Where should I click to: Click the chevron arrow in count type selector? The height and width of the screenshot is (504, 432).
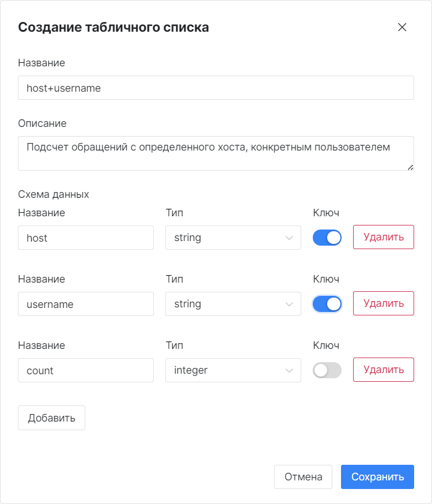coord(289,371)
